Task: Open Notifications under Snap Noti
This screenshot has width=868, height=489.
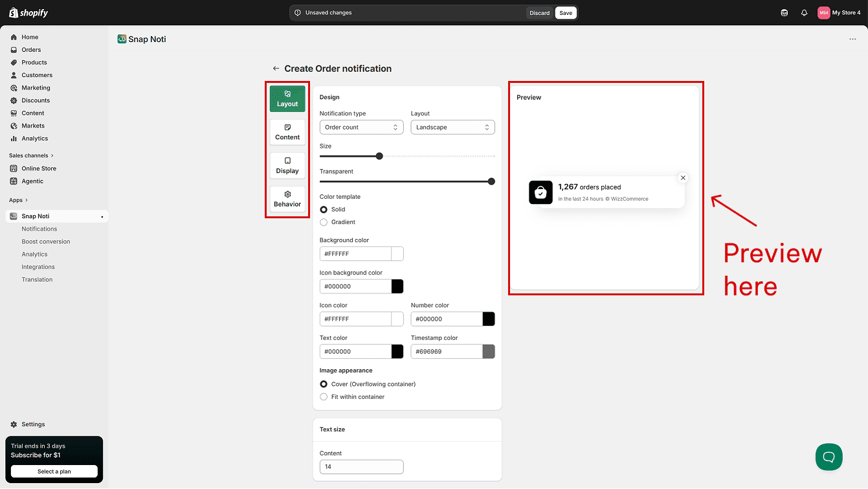Action: click(x=39, y=229)
